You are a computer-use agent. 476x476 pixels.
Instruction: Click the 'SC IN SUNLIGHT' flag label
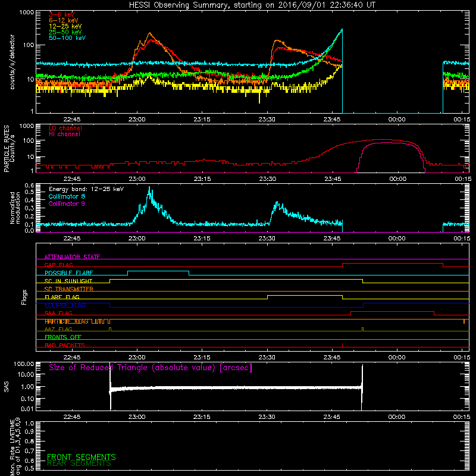pos(68,281)
